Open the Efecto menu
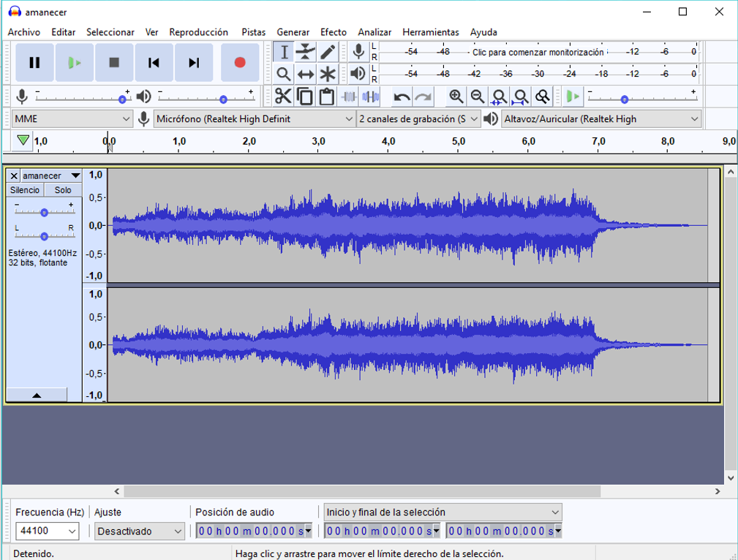 coord(334,32)
